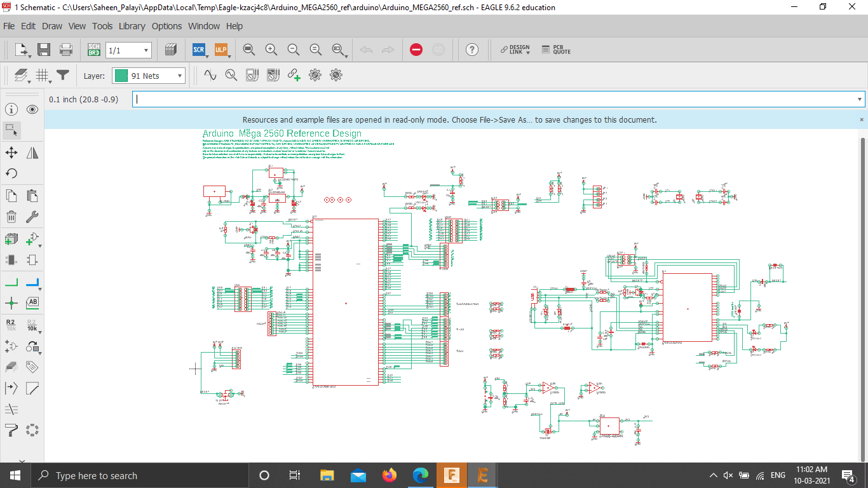Open the File menu
The height and width of the screenshot is (488, 868).
pyautogui.click(x=9, y=26)
